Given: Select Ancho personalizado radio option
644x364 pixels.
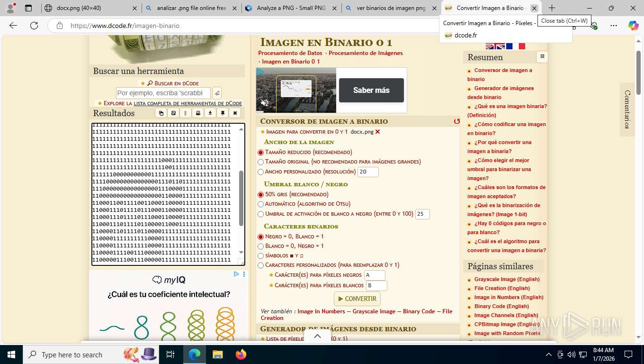Looking at the screenshot, I should [x=260, y=172].
